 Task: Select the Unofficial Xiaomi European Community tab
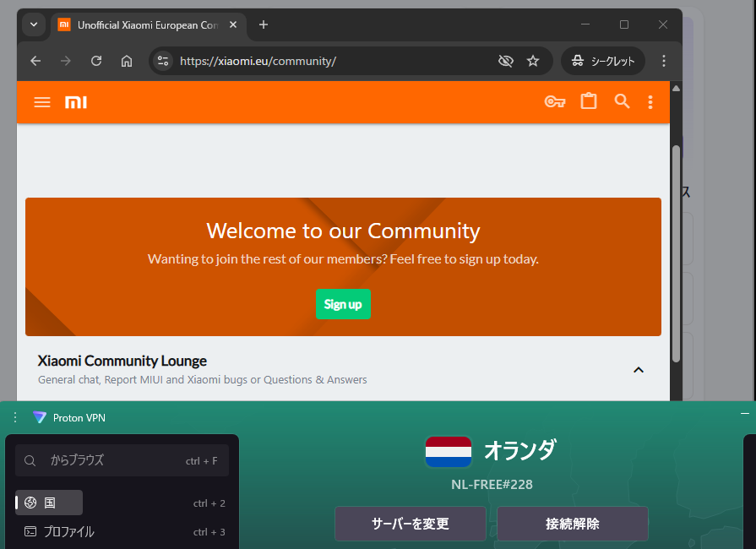(150, 25)
